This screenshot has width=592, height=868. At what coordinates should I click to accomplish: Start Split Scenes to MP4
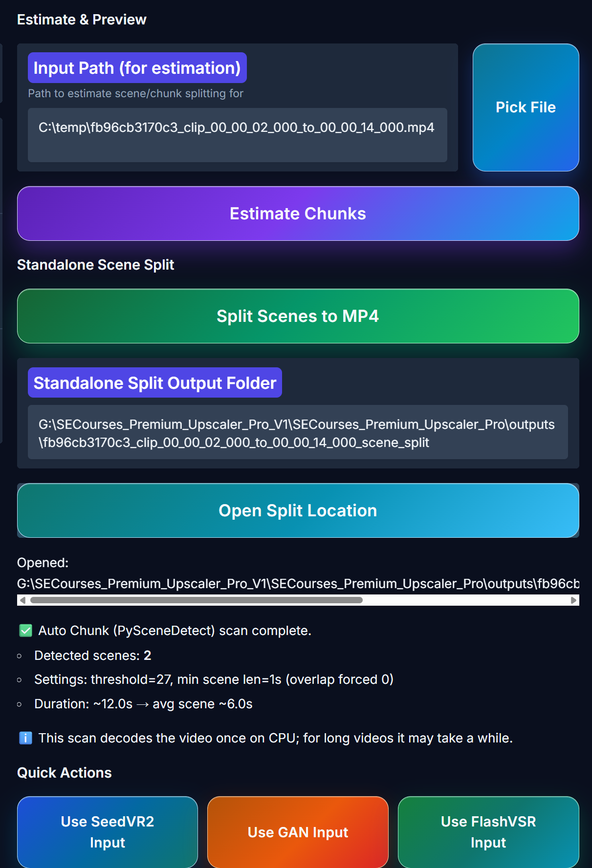coord(298,316)
